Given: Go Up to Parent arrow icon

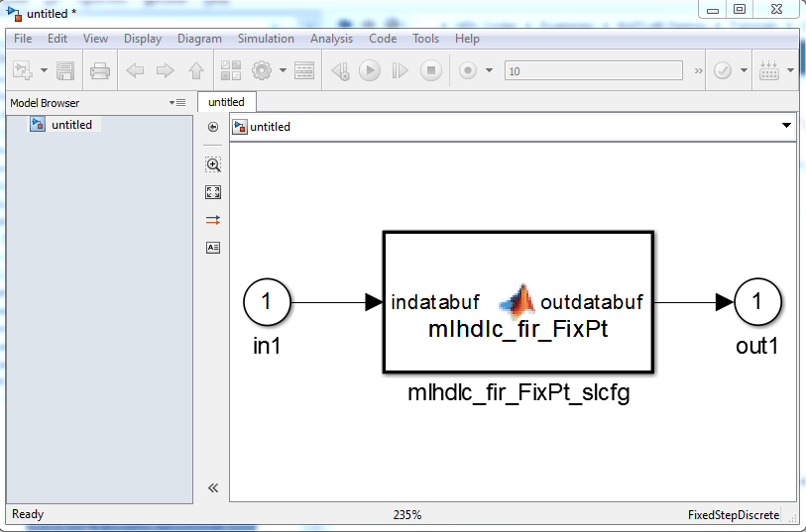Looking at the screenshot, I should 196,70.
